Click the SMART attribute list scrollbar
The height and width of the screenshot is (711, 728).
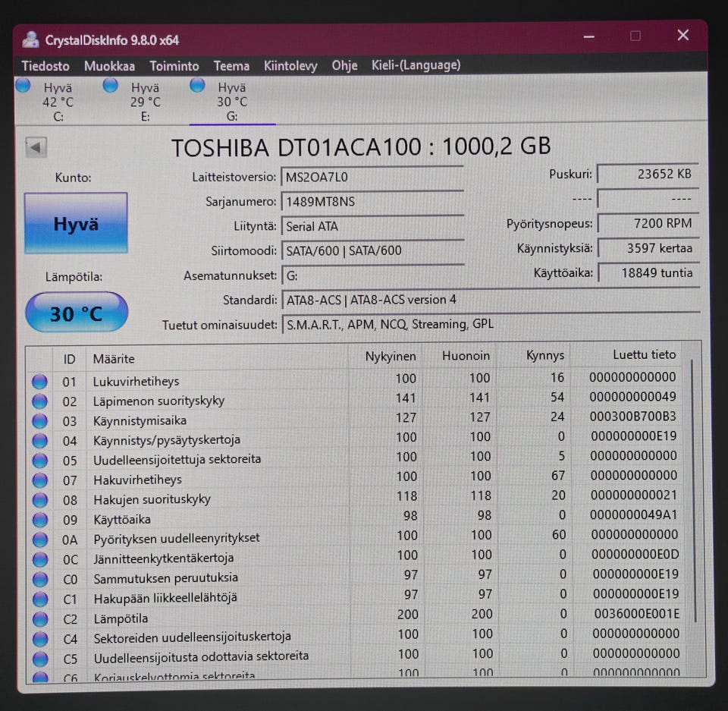693,493
